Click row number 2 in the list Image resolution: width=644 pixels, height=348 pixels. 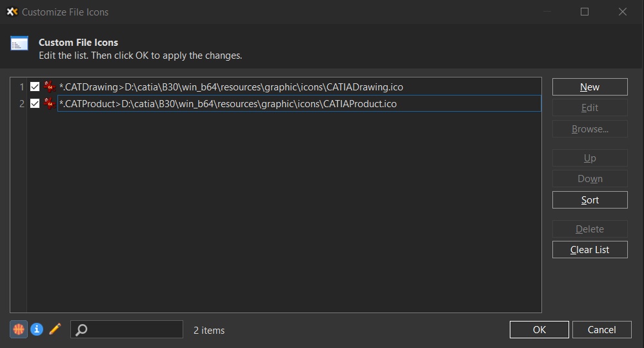click(22, 104)
